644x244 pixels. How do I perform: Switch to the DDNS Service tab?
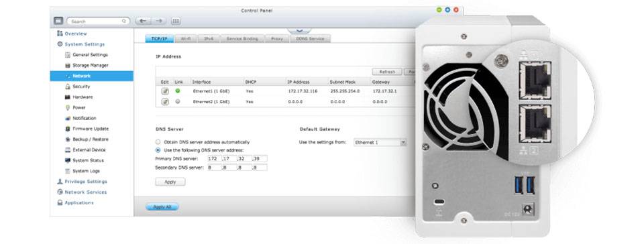click(x=311, y=39)
